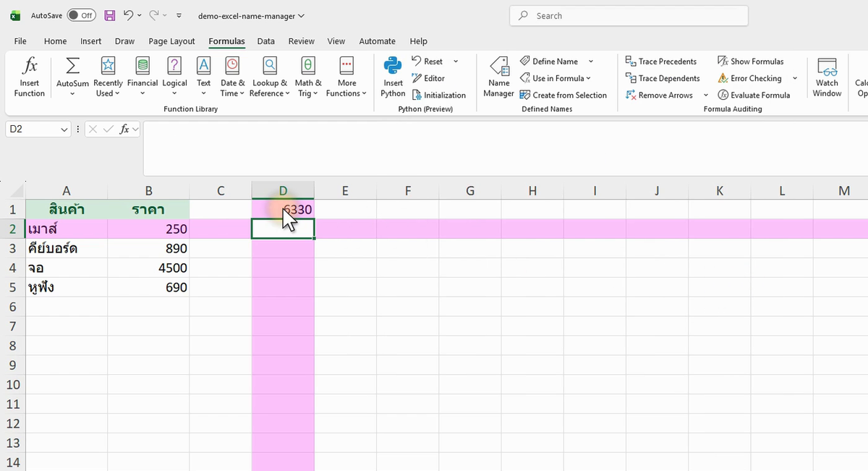This screenshot has width=868, height=471.
Task: Click Error Checking
Action: pyautogui.click(x=750, y=78)
